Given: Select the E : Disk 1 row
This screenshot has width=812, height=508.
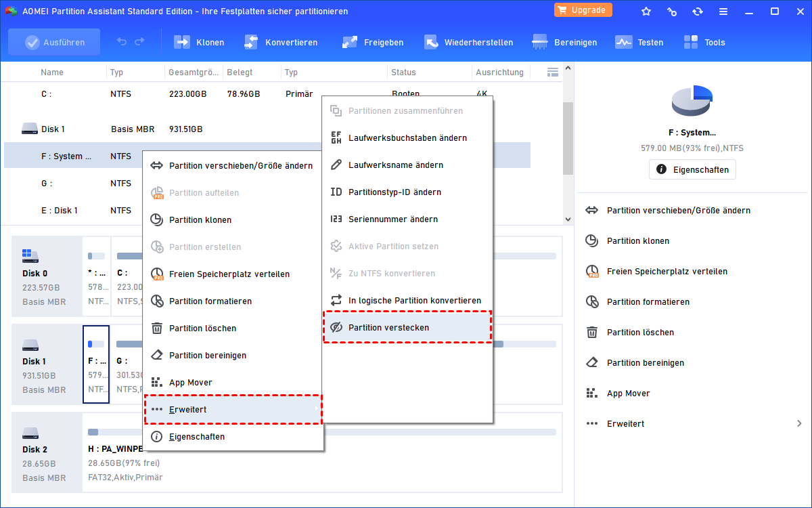Looking at the screenshot, I should tap(73, 210).
